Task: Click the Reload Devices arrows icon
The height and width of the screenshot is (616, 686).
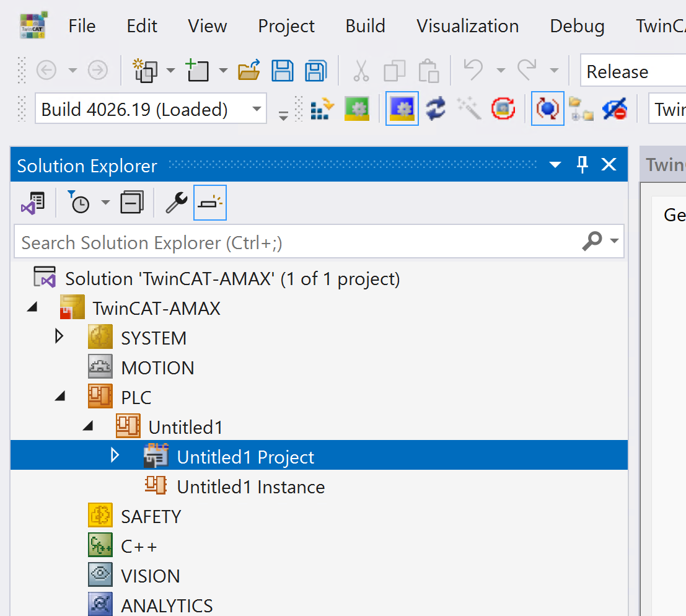Action: point(436,110)
